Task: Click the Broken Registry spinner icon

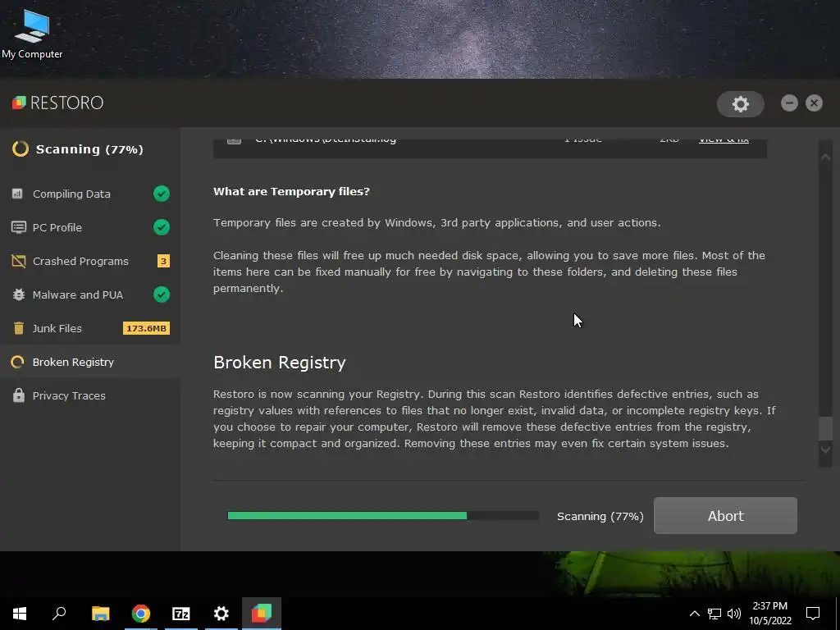Action: point(18,362)
